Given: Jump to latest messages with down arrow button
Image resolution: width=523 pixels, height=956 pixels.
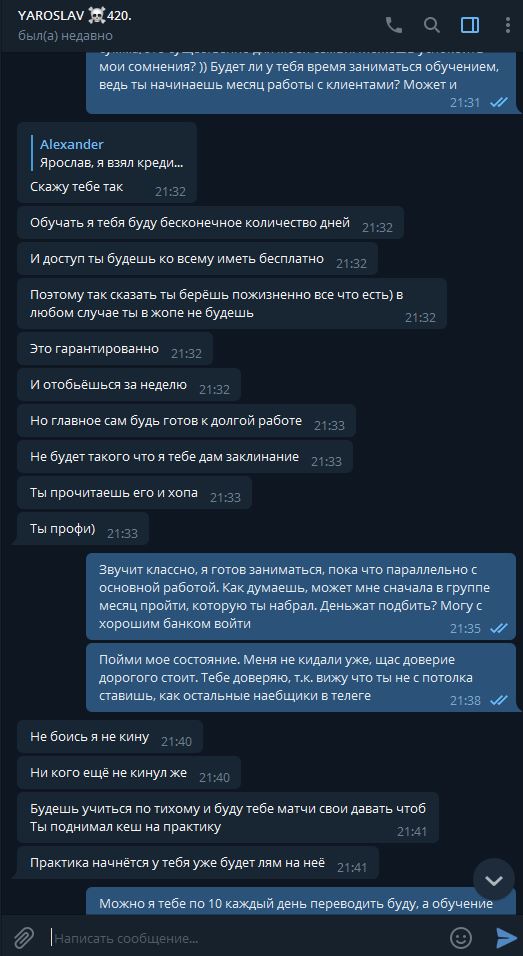Looking at the screenshot, I should click(494, 880).
